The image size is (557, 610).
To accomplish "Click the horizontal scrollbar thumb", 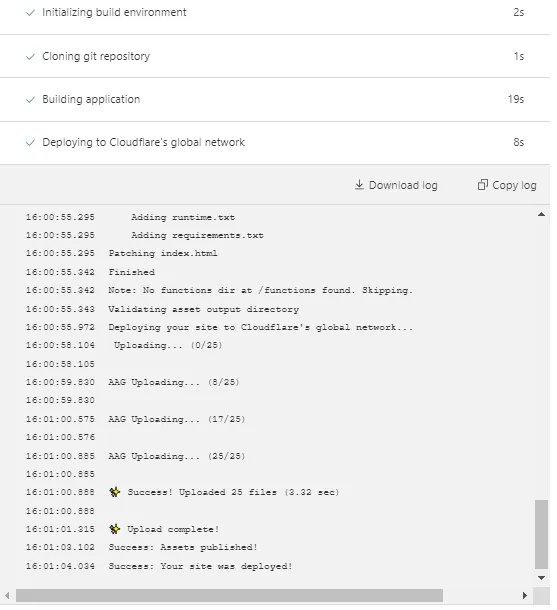I will point(229,595).
